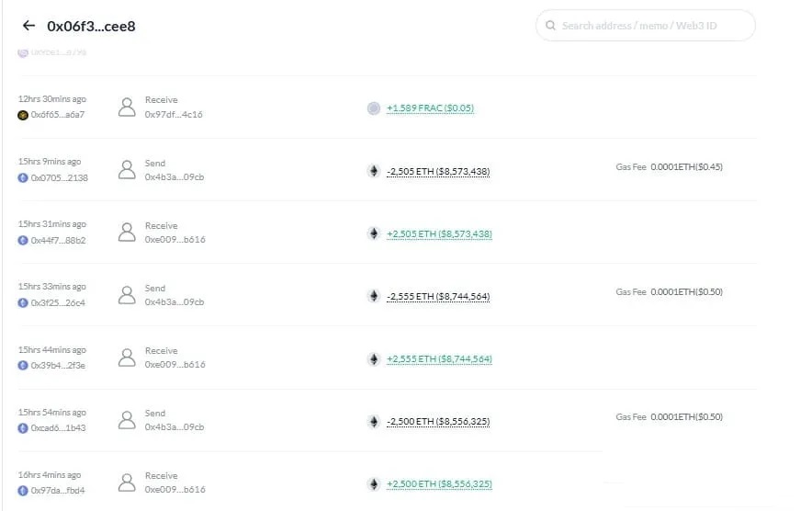Image resolution: width=812 pixels, height=511 pixels.
Task: Open address 0xe009...b616 in the 15hrs 31mins row
Action: (x=175, y=240)
